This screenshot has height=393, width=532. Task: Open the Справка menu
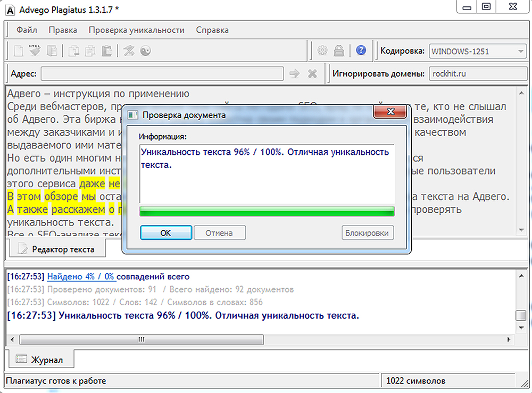click(212, 30)
